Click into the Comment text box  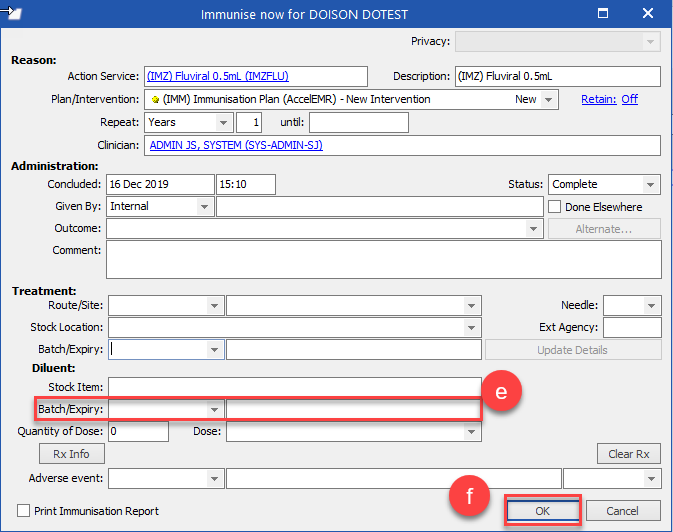point(384,260)
